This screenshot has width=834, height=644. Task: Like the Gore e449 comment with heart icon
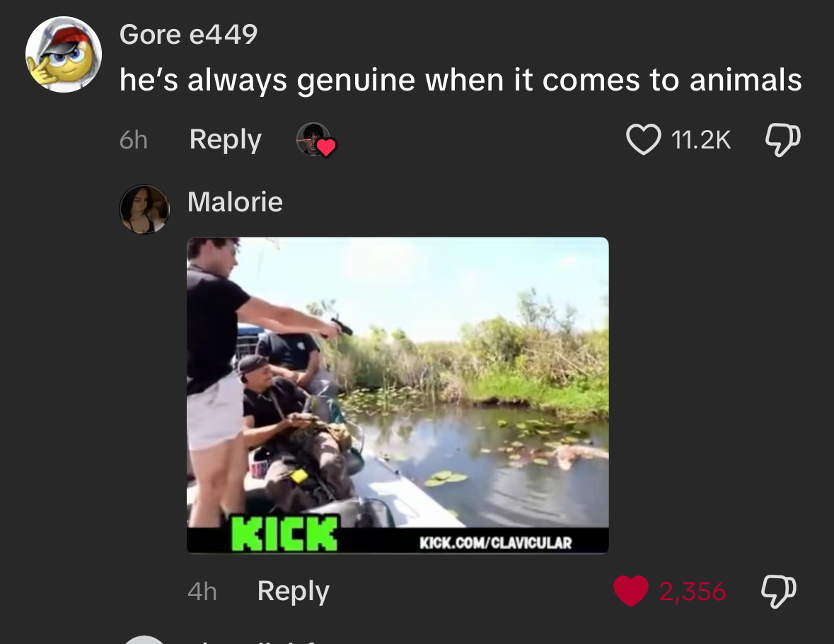[x=642, y=139]
